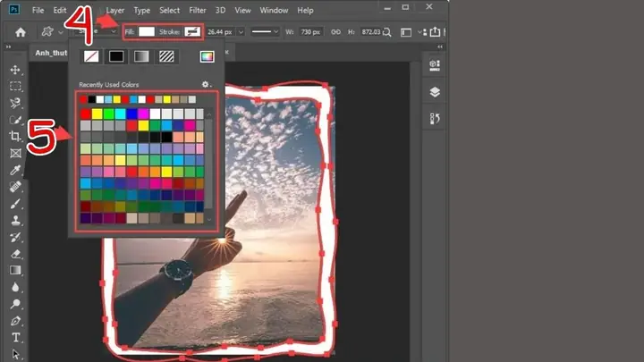Click the Fill color swatch
The width and height of the screenshot is (644, 362).
point(147,31)
